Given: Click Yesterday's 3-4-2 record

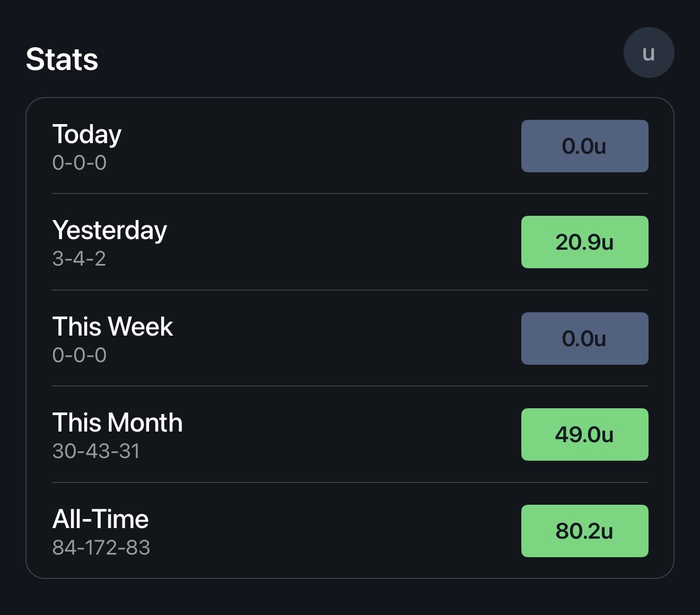Looking at the screenshot, I should click(79, 259).
